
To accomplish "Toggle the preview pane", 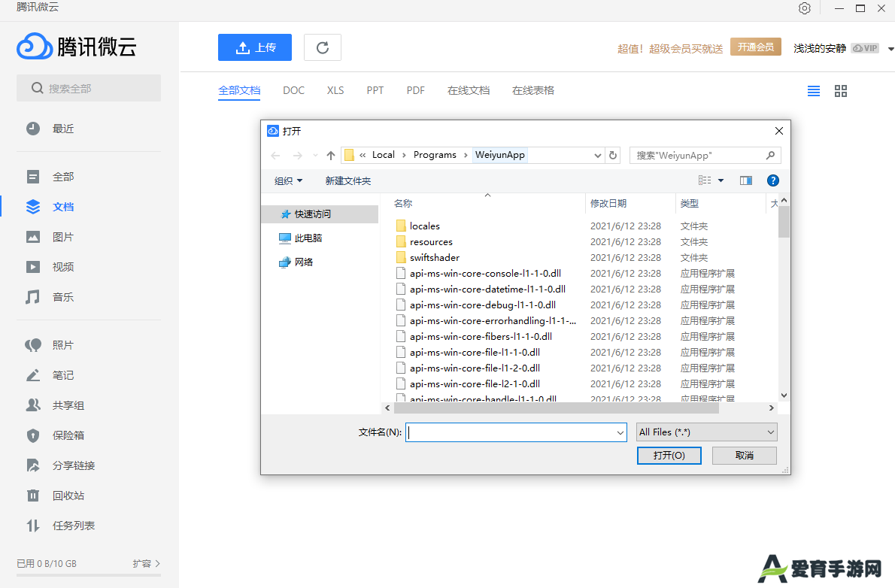I will pos(745,180).
